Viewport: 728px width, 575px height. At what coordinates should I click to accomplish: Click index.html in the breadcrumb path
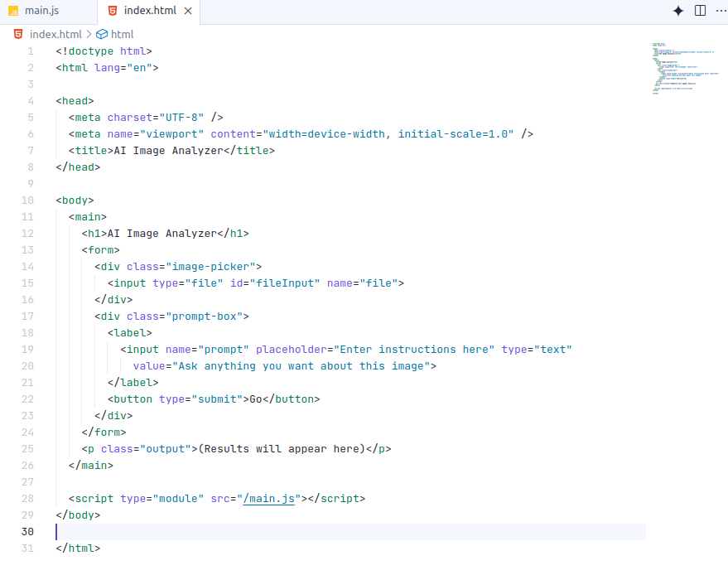tap(55, 34)
